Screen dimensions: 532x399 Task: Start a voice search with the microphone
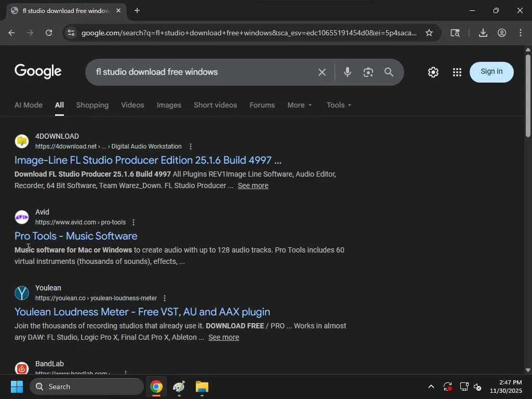click(x=347, y=72)
